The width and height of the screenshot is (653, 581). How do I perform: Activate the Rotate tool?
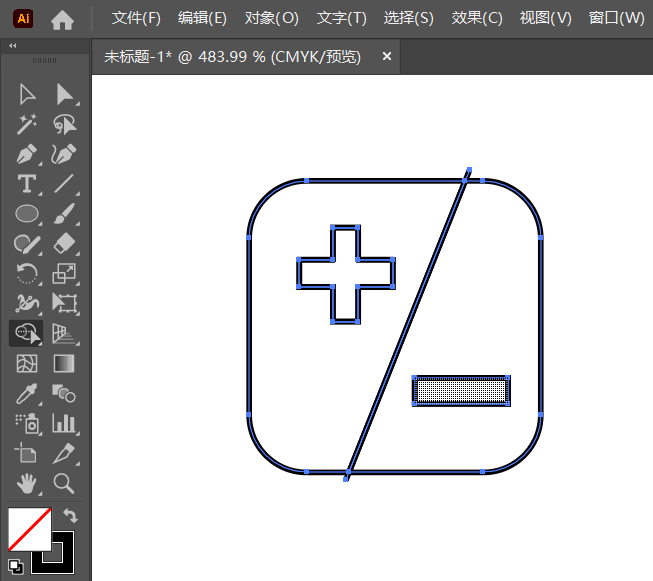point(27,274)
